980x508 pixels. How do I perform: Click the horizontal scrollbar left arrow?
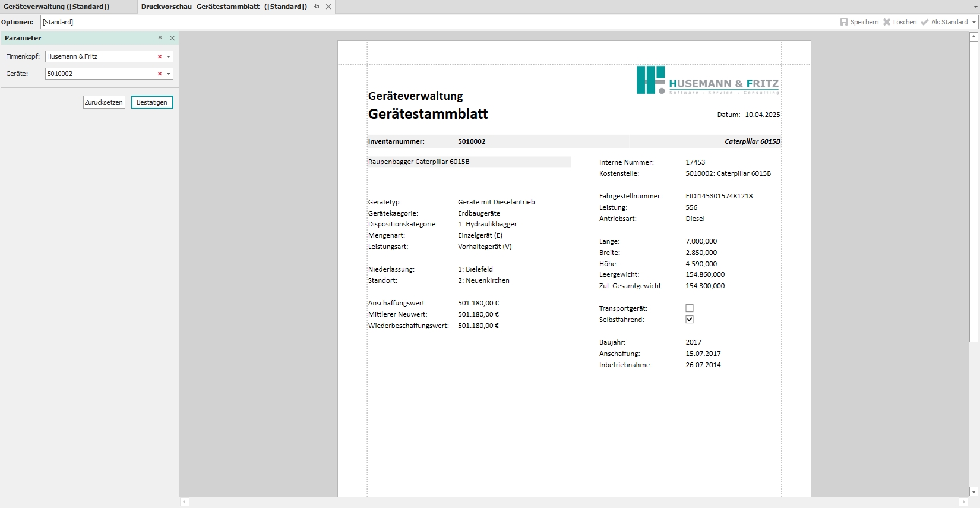tap(185, 502)
